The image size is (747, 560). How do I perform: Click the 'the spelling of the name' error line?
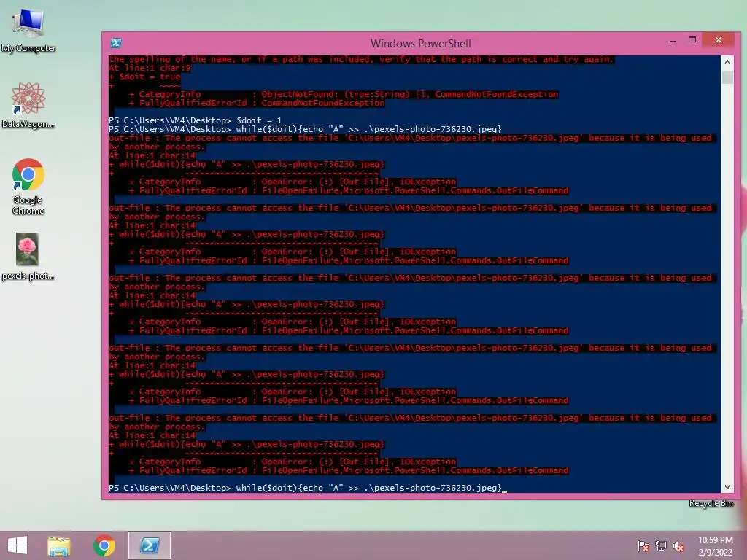(x=360, y=60)
